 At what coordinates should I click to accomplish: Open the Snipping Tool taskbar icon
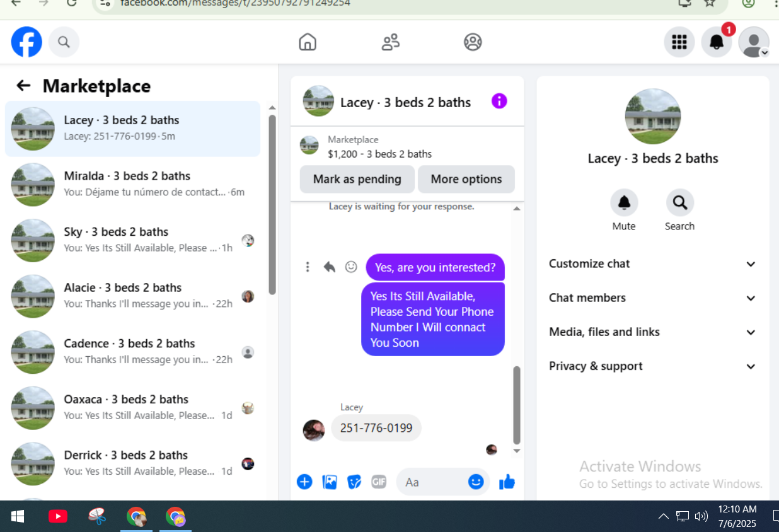click(97, 517)
